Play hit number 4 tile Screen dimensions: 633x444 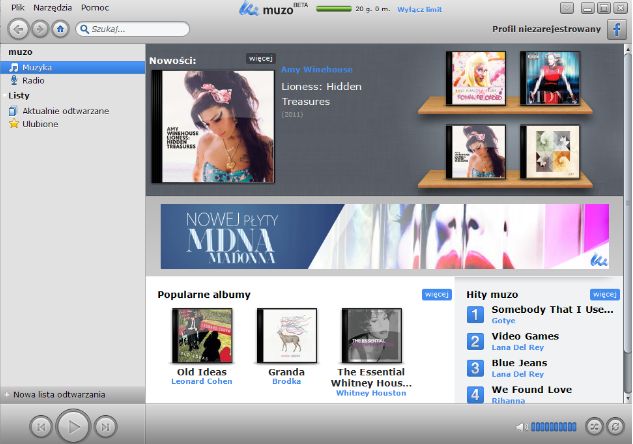pyautogui.click(x=475, y=395)
